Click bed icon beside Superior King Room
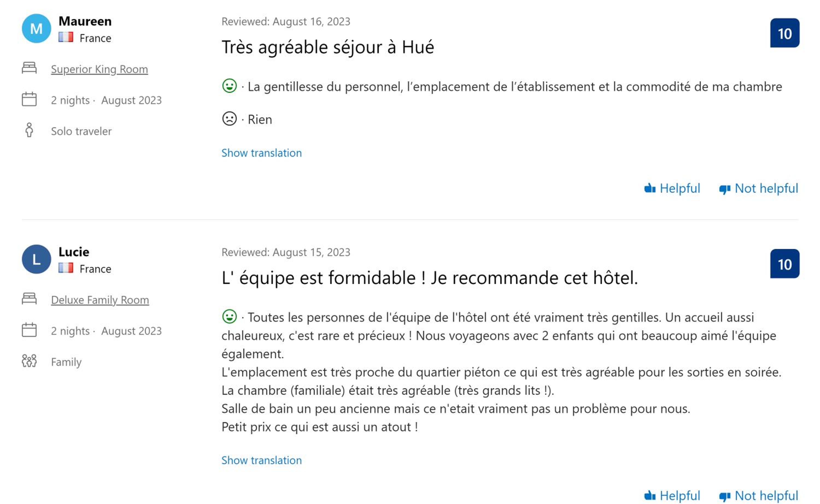 [x=29, y=68]
